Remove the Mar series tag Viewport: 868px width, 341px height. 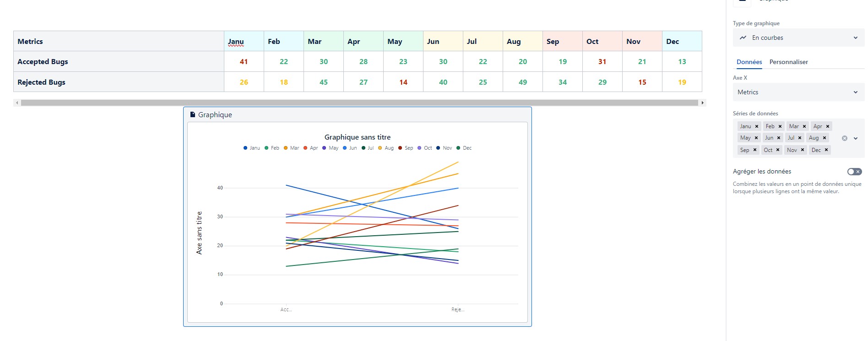[804, 126]
